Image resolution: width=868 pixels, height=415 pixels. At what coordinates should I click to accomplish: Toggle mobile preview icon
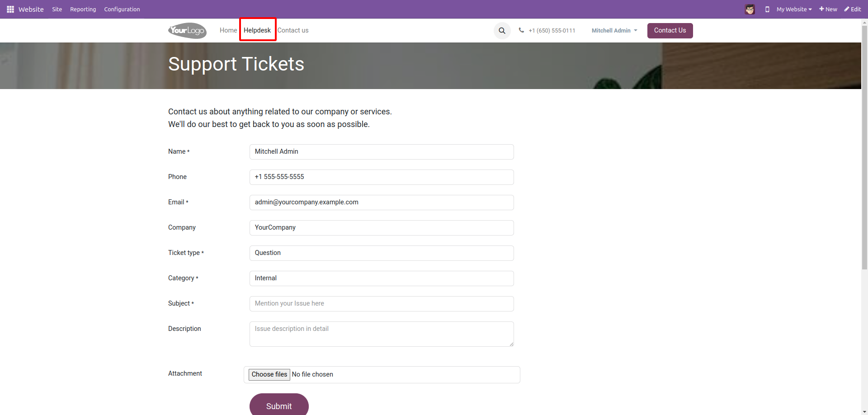point(767,9)
